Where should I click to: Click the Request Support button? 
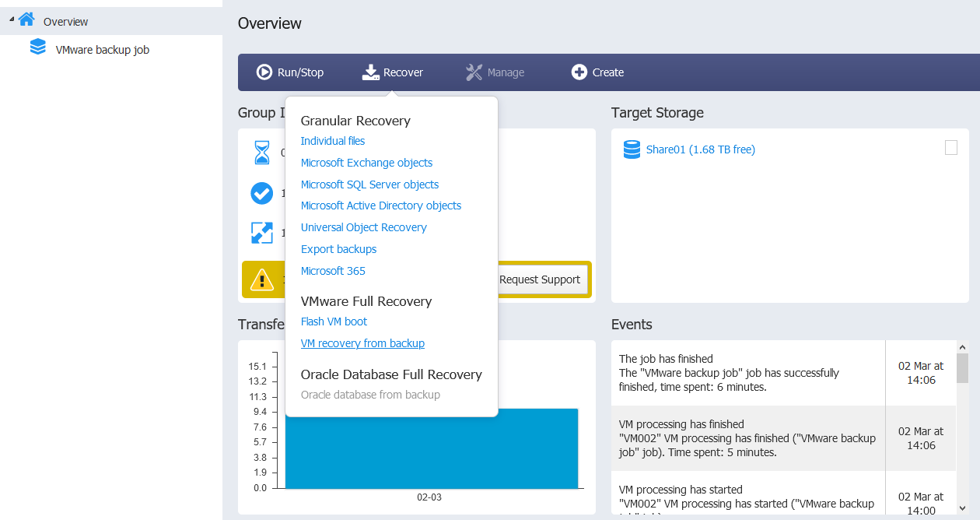pyautogui.click(x=540, y=279)
